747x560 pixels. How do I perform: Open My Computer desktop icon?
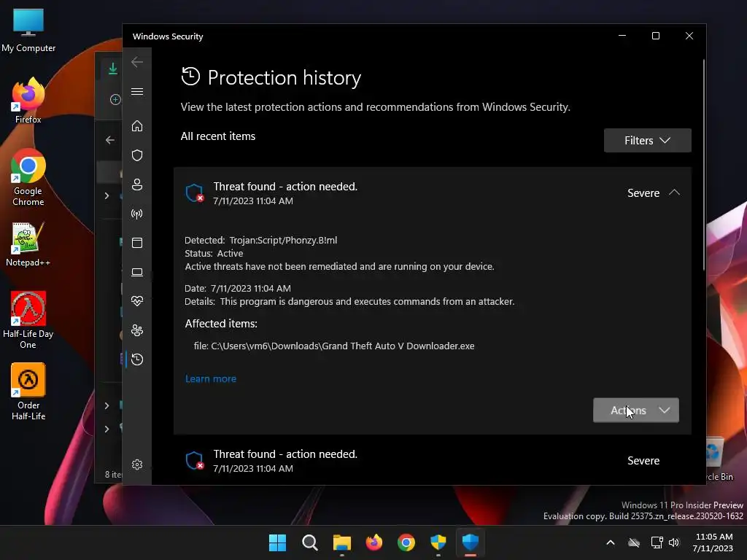tap(28, 30)
